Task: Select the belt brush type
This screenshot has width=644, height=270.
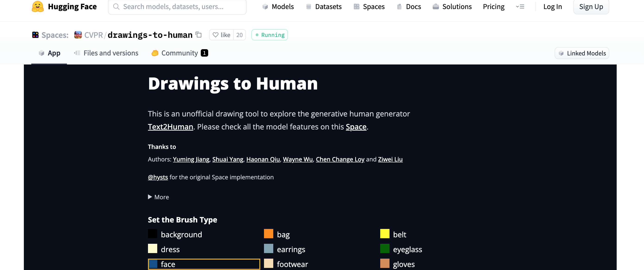Action: click(436, 235)
